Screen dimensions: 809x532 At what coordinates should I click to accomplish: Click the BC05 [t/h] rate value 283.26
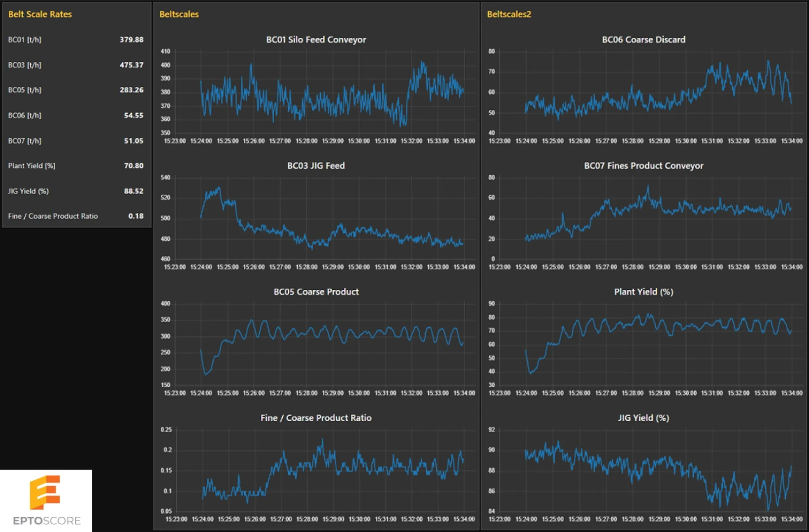pos(132,90)
